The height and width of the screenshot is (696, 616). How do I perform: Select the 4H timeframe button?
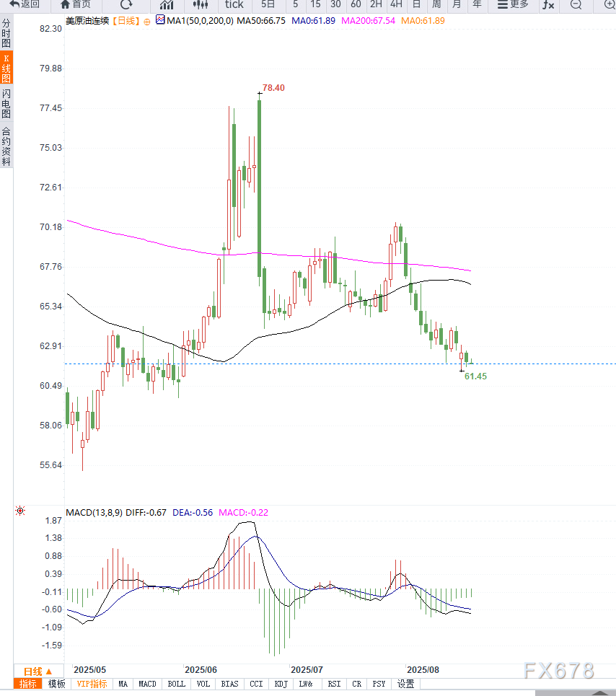pyautogui.click(x=396, y=4)
